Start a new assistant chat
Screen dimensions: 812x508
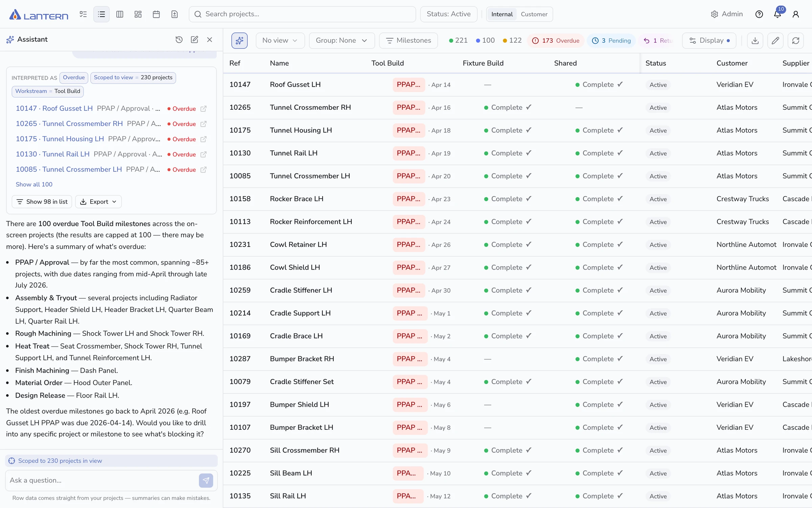[194, 40]
